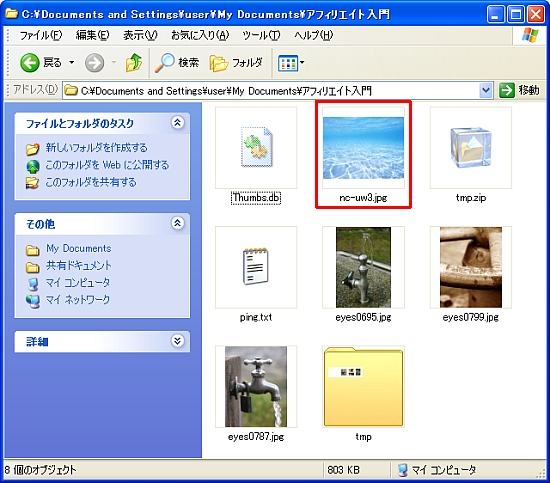Click the 新しいフォルダを作成する link

tap(96, 148)
